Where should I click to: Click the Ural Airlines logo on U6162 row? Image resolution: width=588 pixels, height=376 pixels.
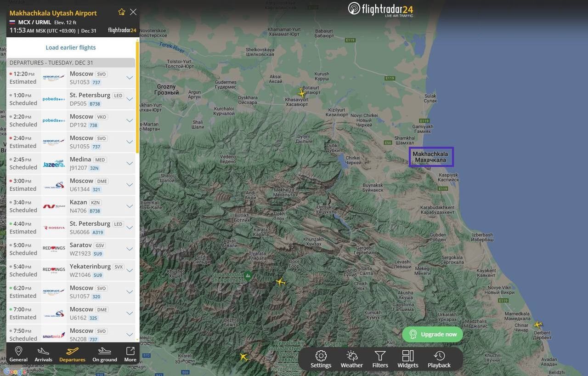pyautogui.click(x=54, y=313)
